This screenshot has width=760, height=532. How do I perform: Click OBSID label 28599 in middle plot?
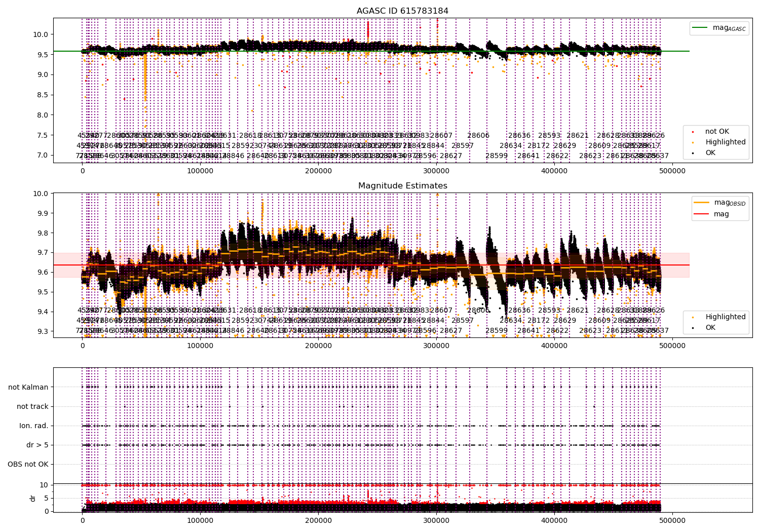(x=497, y=331)
